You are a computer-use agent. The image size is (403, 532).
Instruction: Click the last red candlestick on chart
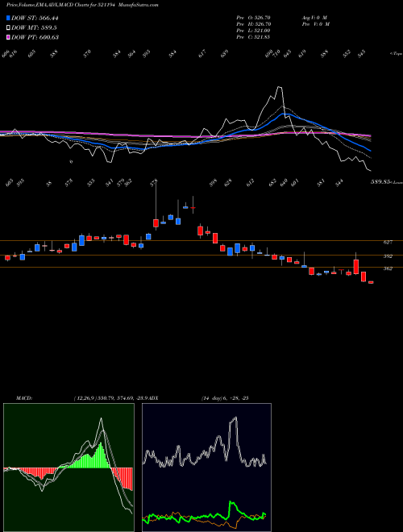[371, 282]
